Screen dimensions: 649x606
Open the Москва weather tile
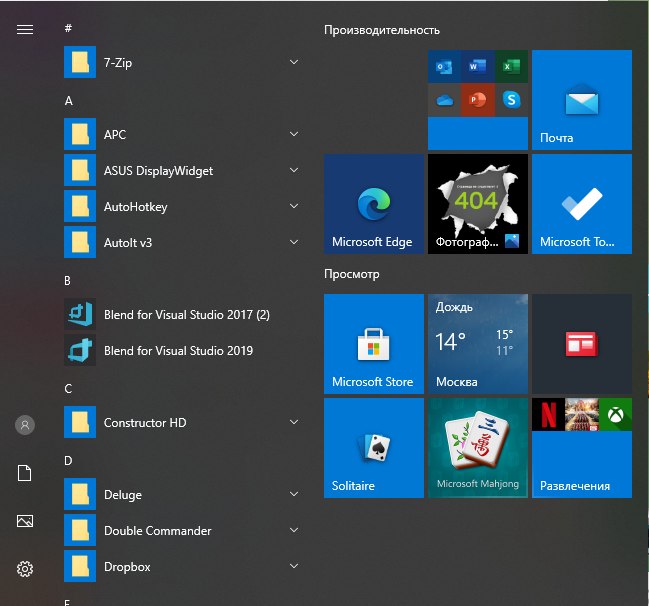[x=478, y=344]
